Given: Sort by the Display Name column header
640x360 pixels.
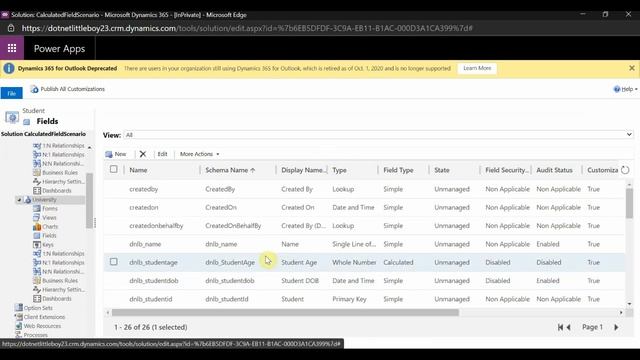Looking at the screenshot, I should click(303, 170).
